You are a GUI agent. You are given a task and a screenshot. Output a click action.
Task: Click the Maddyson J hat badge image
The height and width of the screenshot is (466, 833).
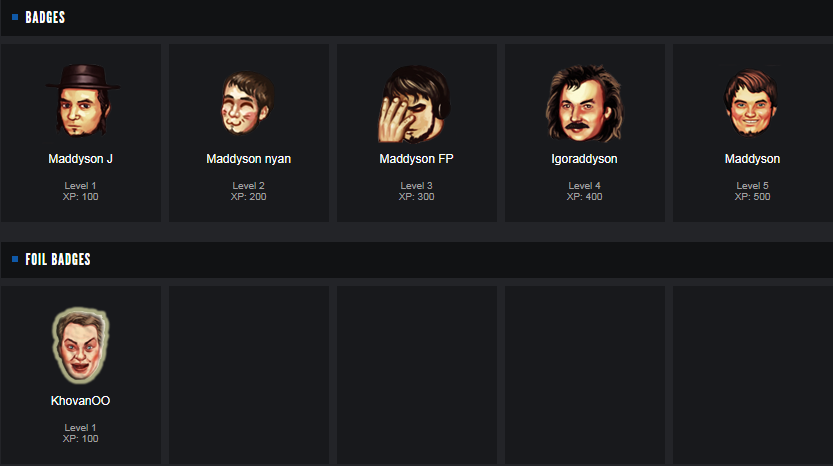pyautogui.click(x=82, y=100)
